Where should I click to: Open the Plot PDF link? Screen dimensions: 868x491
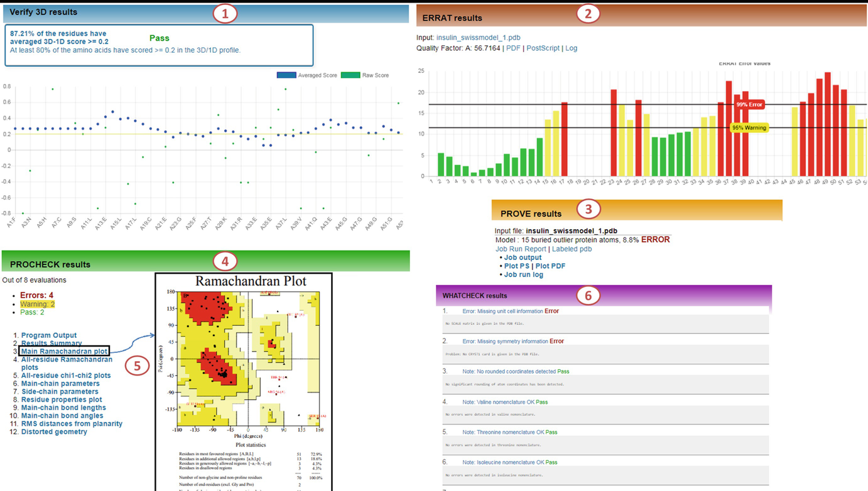550,266
